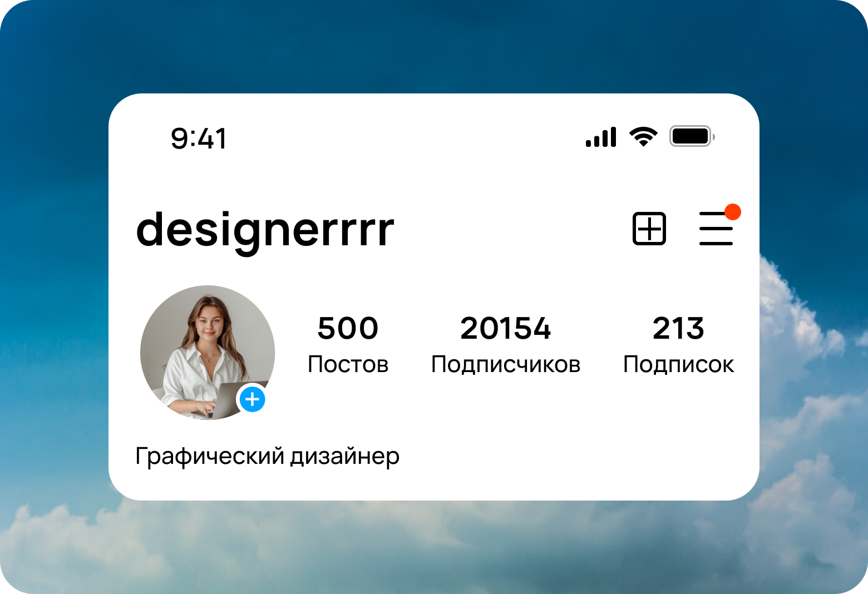Click the Графический дизайнер bio text
This screenshot has height=594, width=868.
point(267,457)
